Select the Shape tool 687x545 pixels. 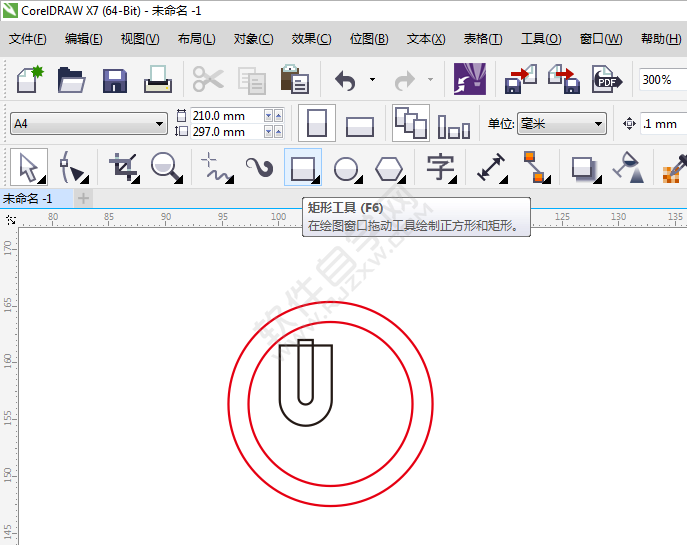(73, 167)
